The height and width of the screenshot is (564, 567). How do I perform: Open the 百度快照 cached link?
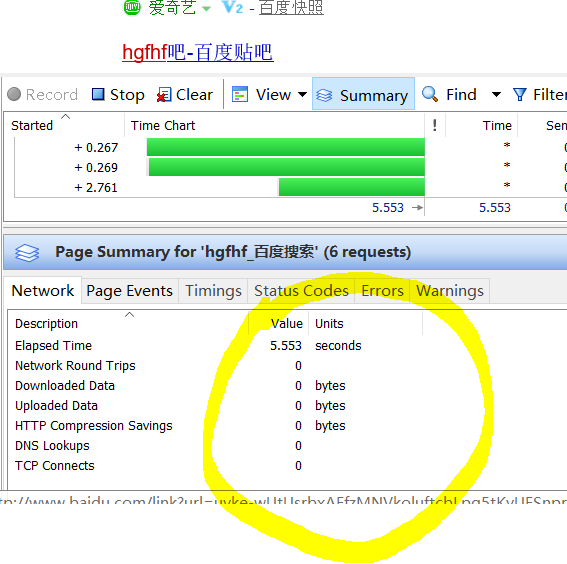tap(291, 7)
